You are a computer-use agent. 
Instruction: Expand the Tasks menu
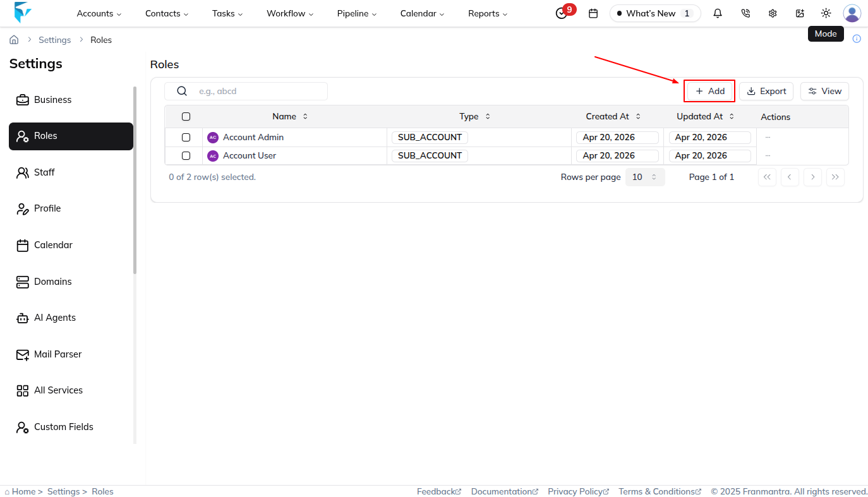click(227, 13)
